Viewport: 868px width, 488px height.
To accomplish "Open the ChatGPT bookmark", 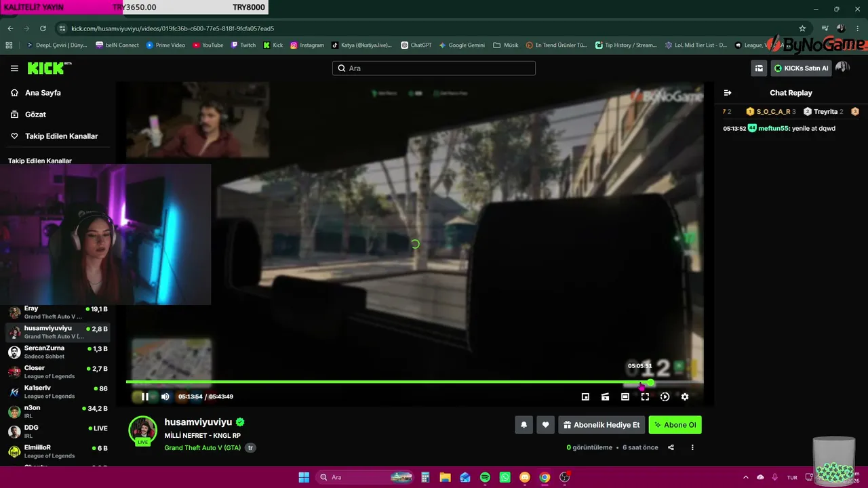I will tap(416, 45).
